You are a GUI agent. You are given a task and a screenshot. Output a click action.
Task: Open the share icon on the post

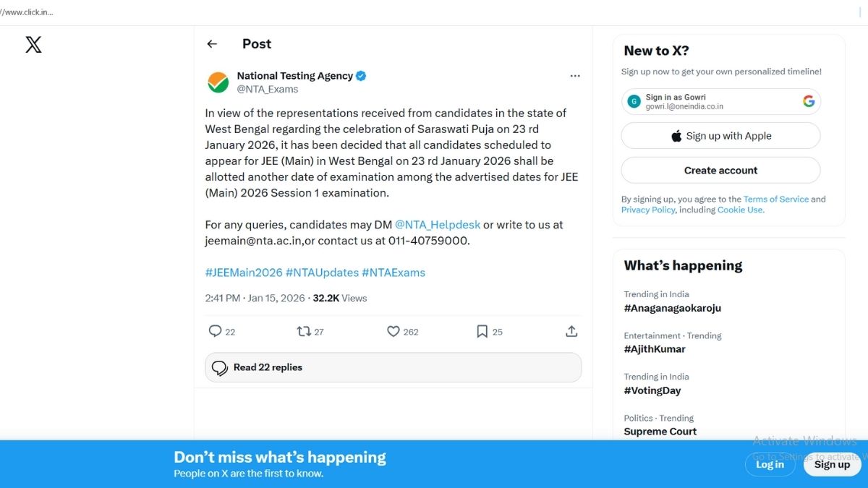click(x=571, y=330)
